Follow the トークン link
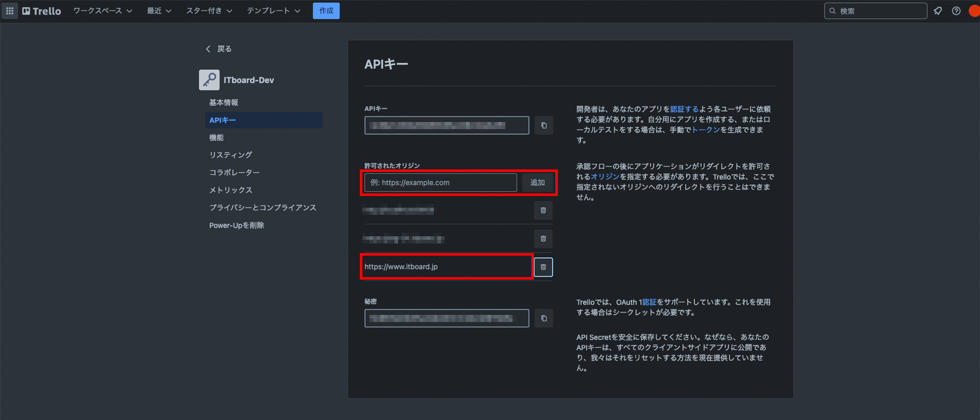 tap(705, 130)
